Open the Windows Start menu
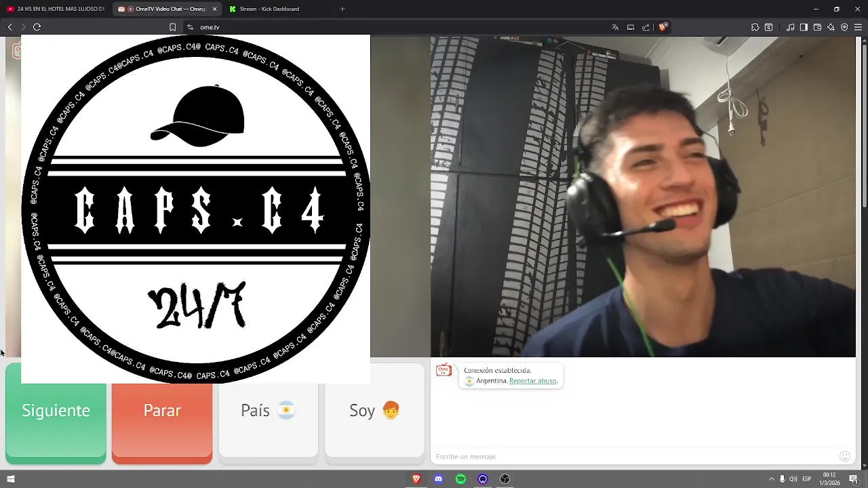Screen dimensions: 868x488 [10, 479]
